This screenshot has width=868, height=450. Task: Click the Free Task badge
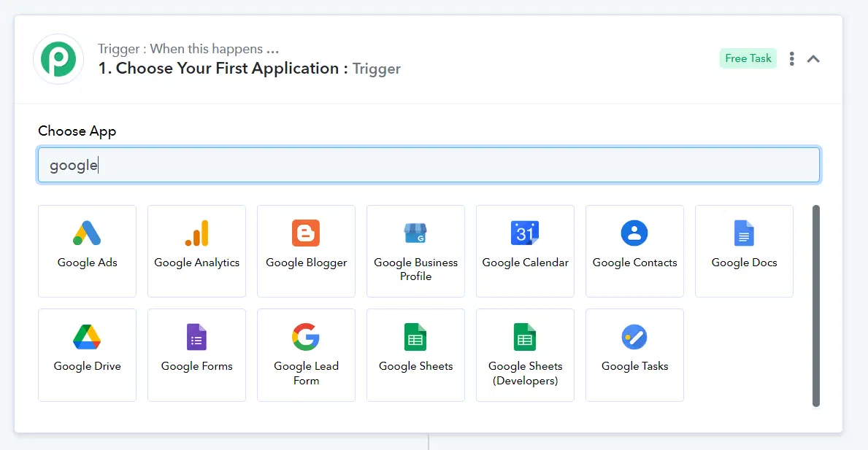coord(748,58)
